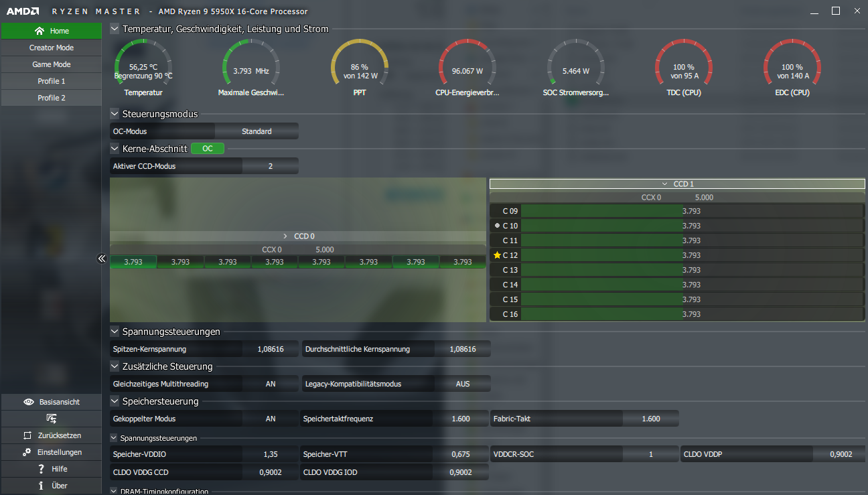Switch to Creator Mode

pyautogui.click(x=51, y=48)
